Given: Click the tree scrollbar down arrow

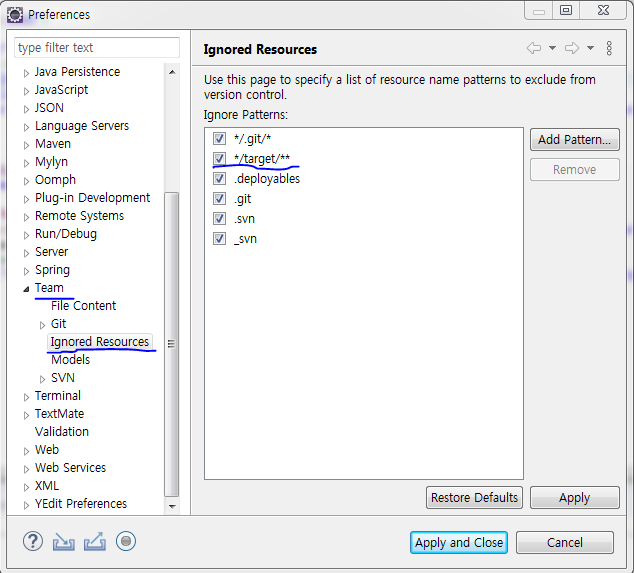Looking at the screenshot, I should [x=172, y=506].
